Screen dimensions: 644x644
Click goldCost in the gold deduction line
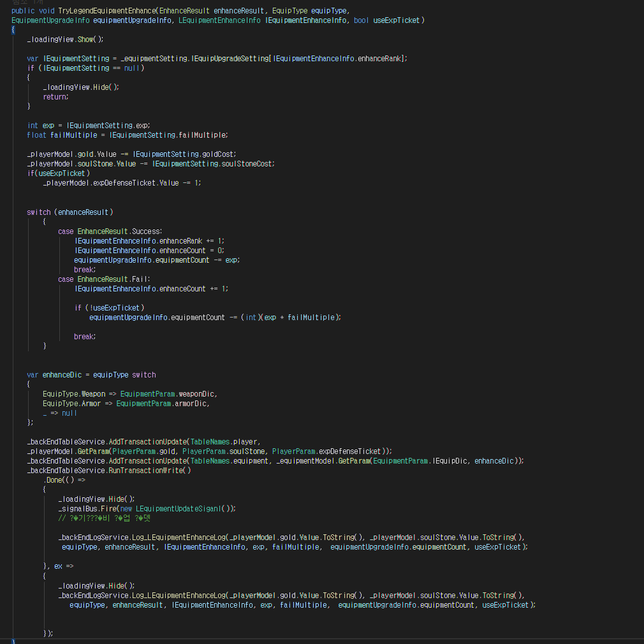coord(216,154)
